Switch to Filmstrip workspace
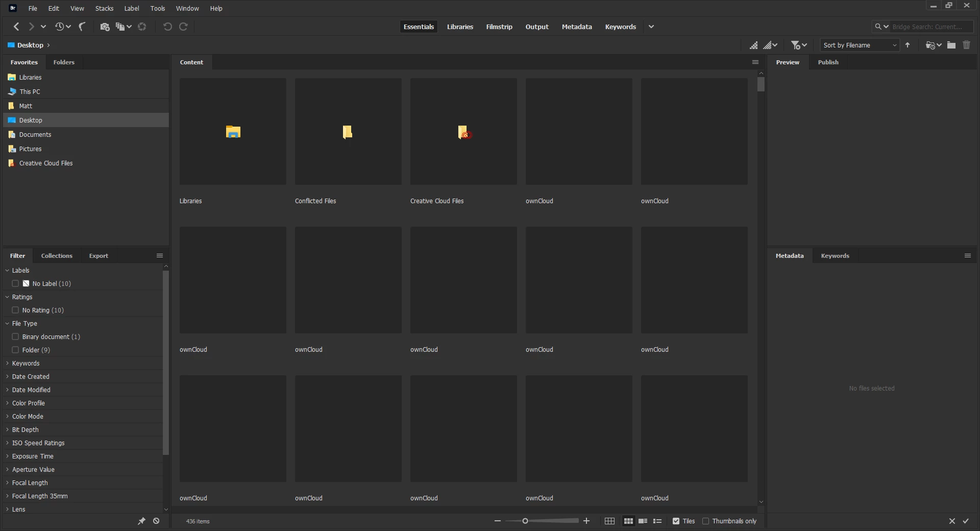This screenshot has height=531, width=980. 499,27
